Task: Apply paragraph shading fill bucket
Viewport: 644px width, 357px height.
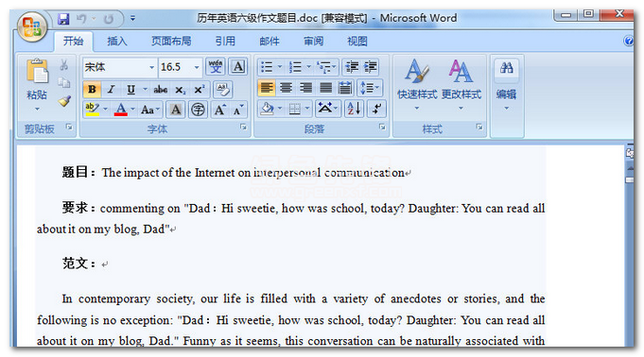Action: (x=268, y=109)
